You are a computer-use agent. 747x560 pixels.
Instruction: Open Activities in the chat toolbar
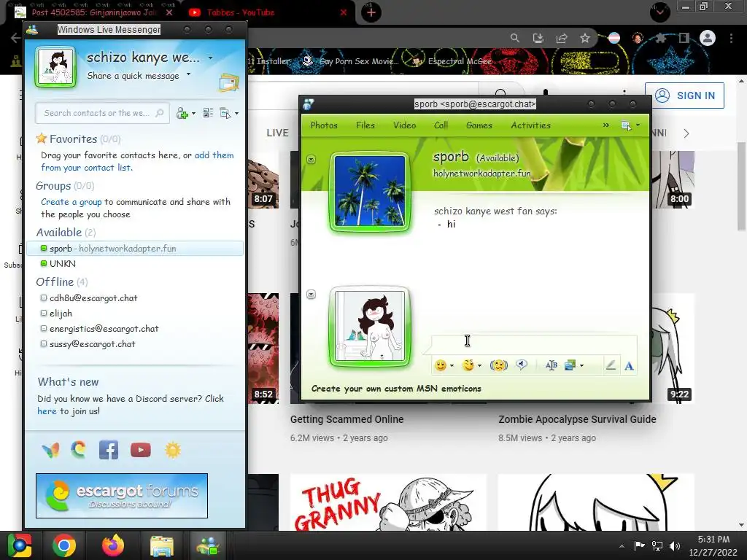(x=531, y=125)
